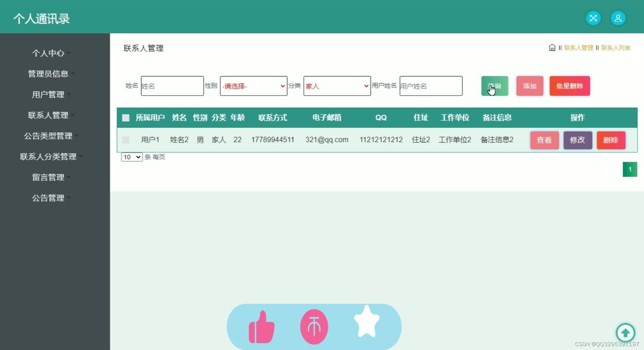Image resolution: width=644 pixels, height=350 pixels.
Task: Click the 321@qq.com email cell
Action: 327,140
